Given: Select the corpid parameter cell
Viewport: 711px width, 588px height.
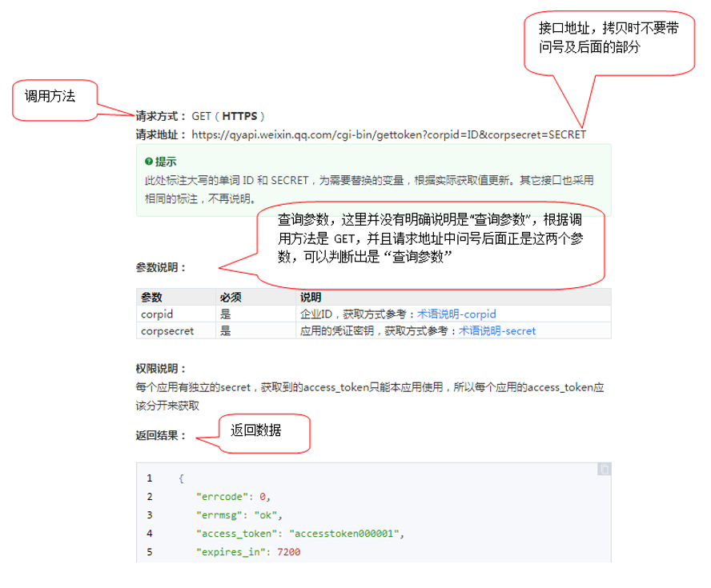Looking at the screenshot, I should [x=157, y=314].
